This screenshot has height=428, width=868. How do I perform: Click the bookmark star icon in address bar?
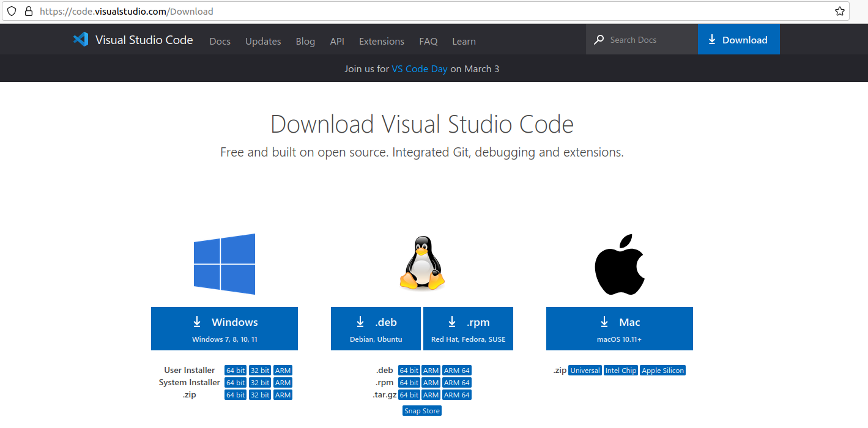point(840,11)
